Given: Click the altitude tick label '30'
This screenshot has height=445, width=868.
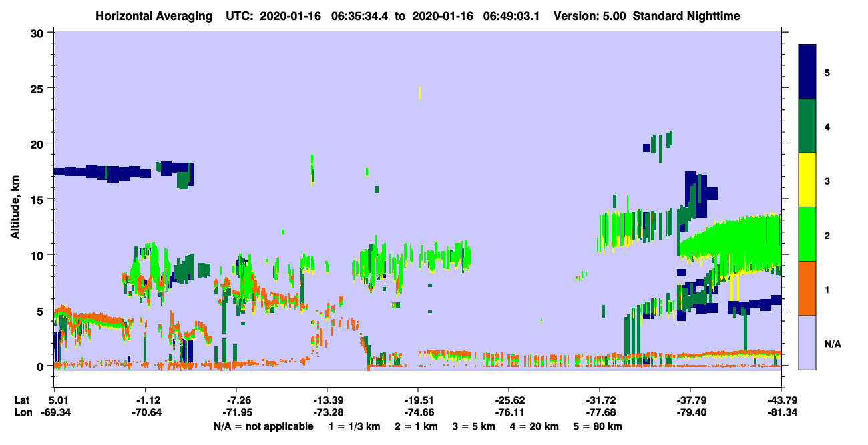Looking at the screenshot, I should click(x=39, y=33).
